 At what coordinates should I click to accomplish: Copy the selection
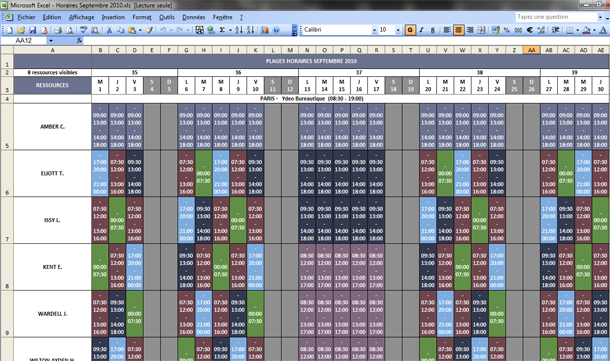[121, 30]
